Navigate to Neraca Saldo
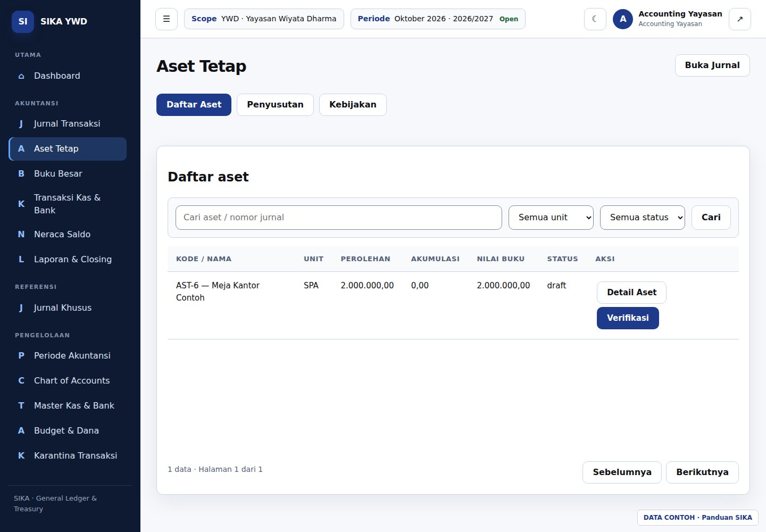 coord(68,234)
